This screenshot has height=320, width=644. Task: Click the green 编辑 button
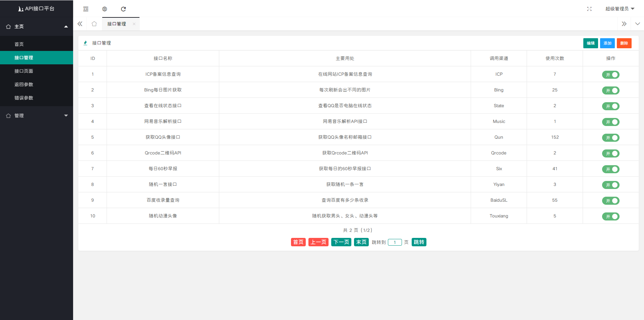tap(591, 43)
